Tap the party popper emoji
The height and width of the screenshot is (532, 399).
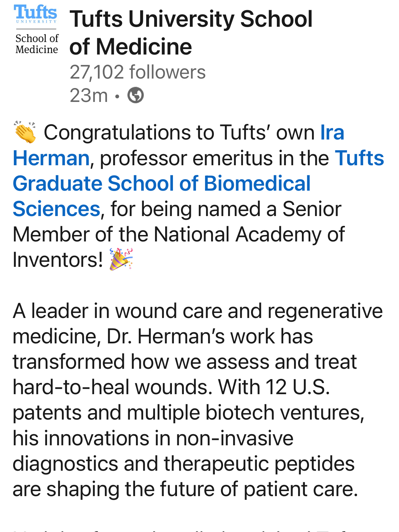point(121,259)
